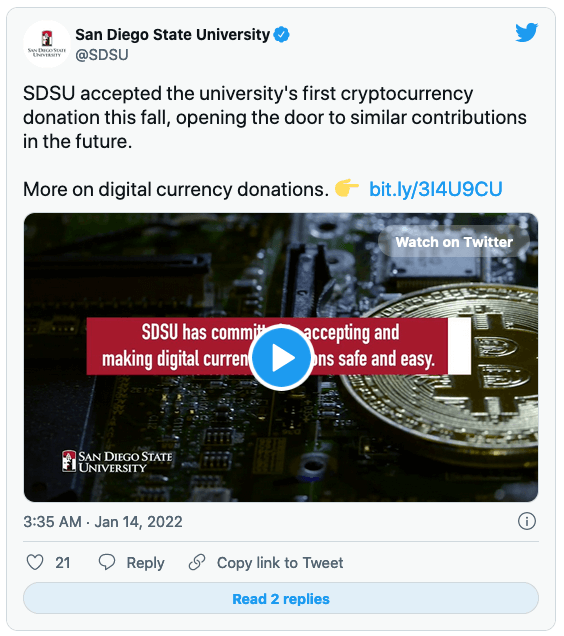Click the tweet body text about cryptocurrency
The width and height of the screenshot is (564, 636).
click(x=275, y=117)
